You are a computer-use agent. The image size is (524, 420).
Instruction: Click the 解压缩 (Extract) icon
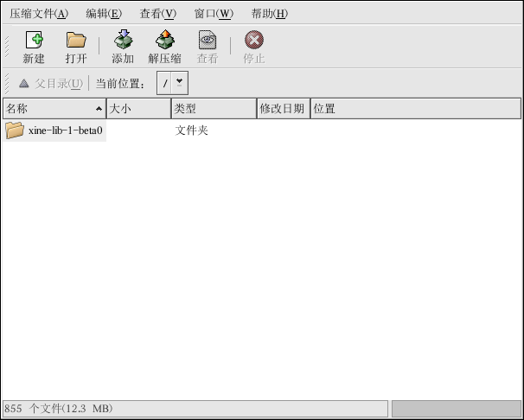[x=164, y=40]
